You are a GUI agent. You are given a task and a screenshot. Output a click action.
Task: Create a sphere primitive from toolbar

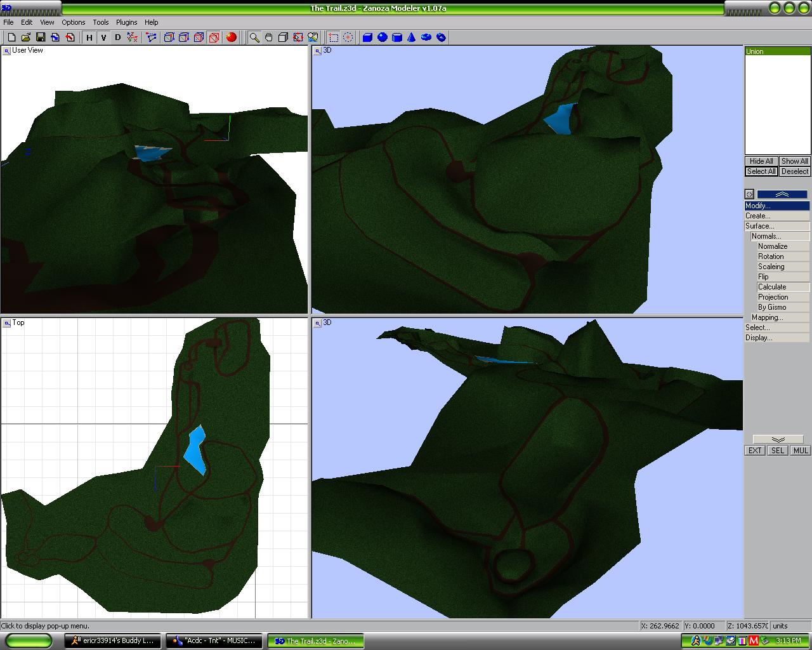[x=382, y=37]
